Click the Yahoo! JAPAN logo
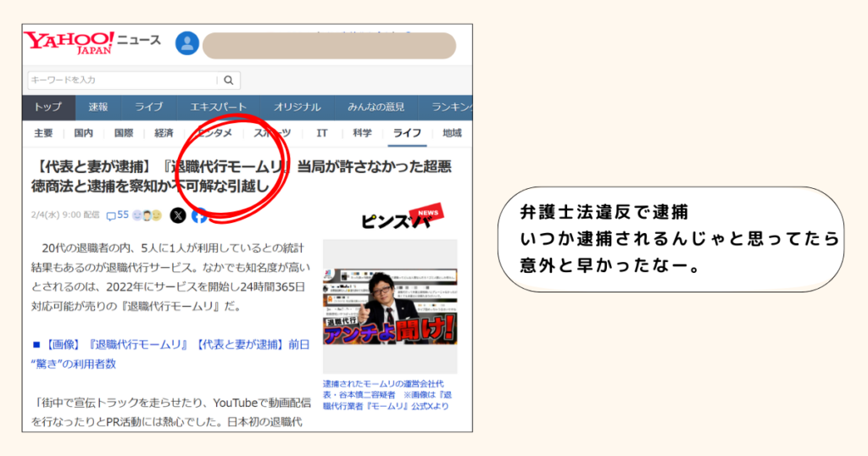Image resolution: width=868 pixels, height=456 pixels. coord(69,42)
